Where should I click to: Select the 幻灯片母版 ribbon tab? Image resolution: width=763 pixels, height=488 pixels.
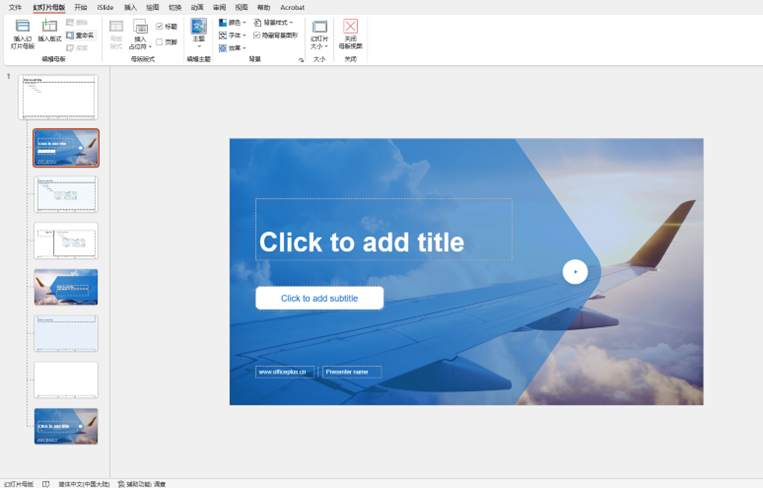click(x=49, y=7)
